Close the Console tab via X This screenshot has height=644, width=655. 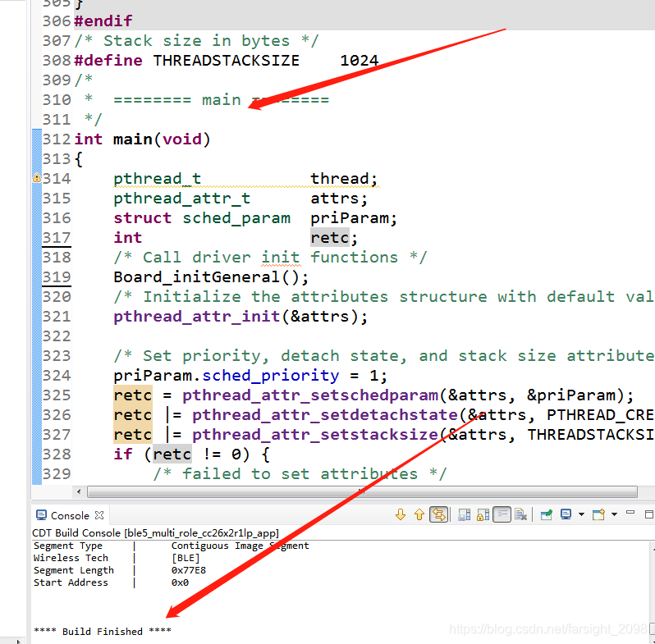pyautogui.click(x=99, y=515)
